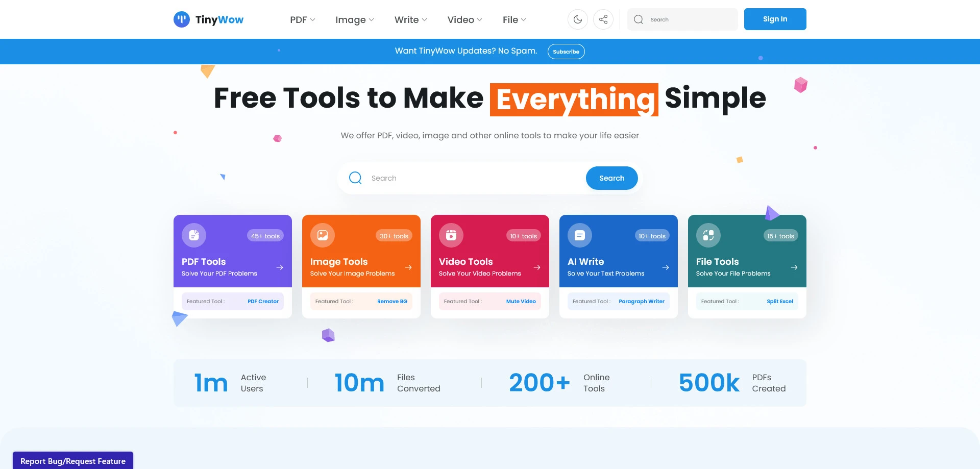Click the arrow on AI Write card
The image size is (980, 469).
666,267
